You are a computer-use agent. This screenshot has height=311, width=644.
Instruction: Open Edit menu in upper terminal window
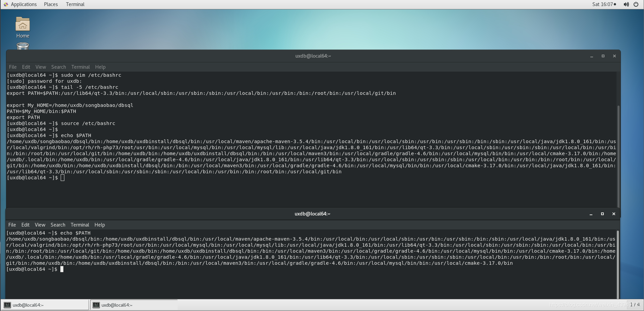tap(26, 67)
